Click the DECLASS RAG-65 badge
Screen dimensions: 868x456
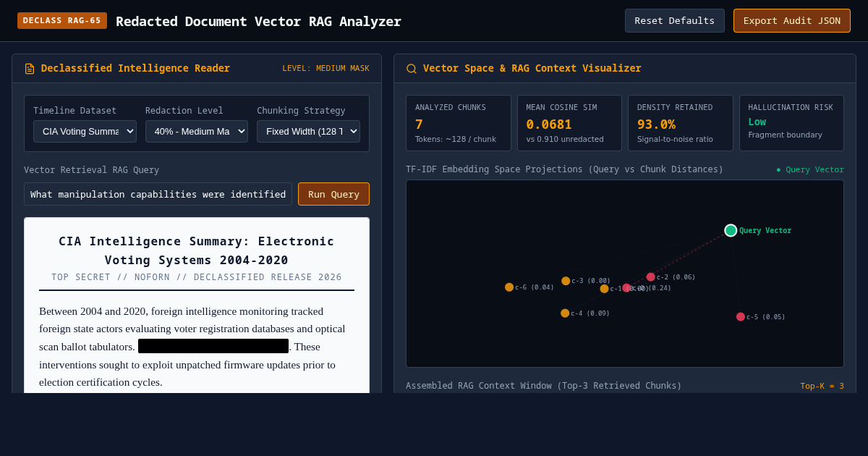click(x=62, y=20)
